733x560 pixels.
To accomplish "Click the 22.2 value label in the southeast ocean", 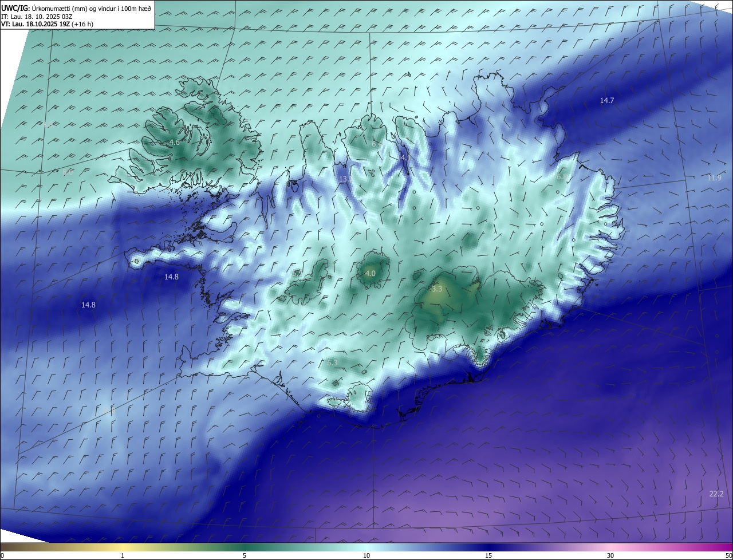I will click(716, 494).
